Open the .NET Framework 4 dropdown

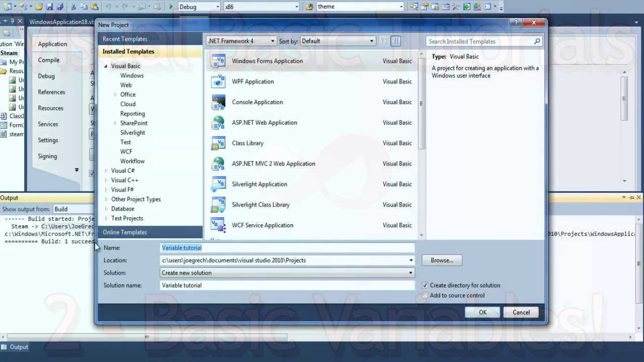pos(242,41)
